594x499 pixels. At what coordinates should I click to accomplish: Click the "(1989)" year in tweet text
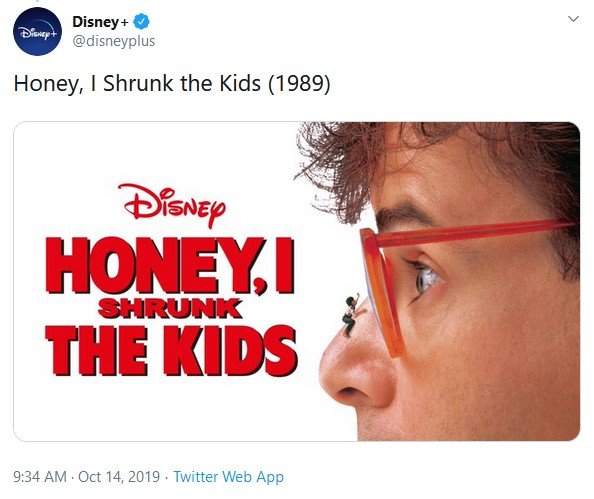[x=299, y=83]
